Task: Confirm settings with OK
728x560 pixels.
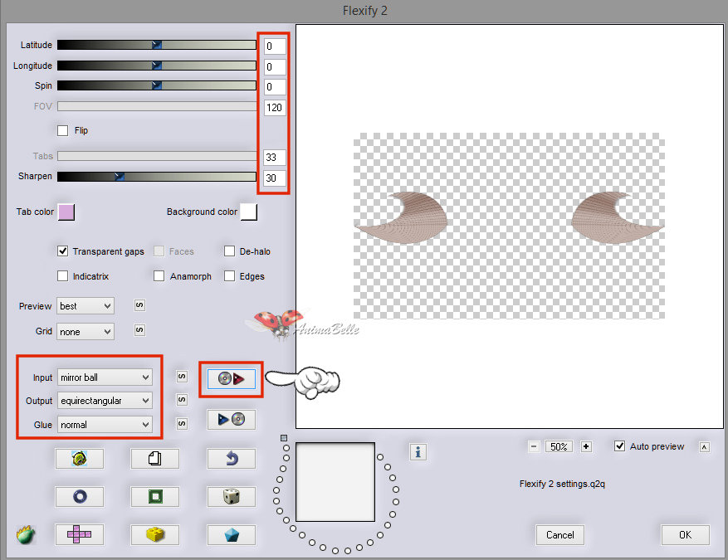Action: [686, 535]
